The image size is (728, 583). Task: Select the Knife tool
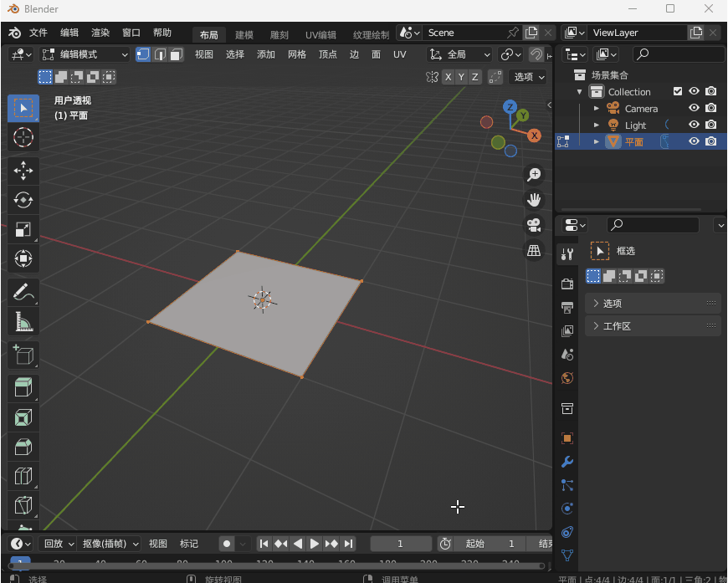click(23, 505)
